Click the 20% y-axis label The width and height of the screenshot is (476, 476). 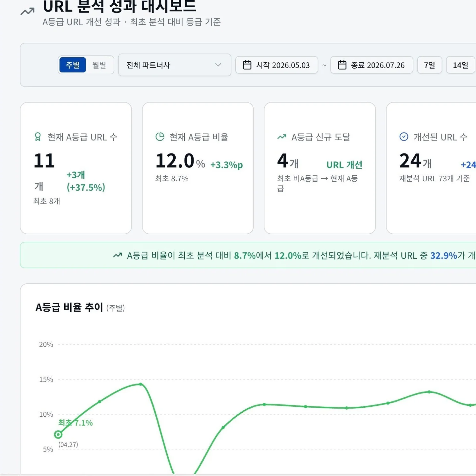point(46,344)
